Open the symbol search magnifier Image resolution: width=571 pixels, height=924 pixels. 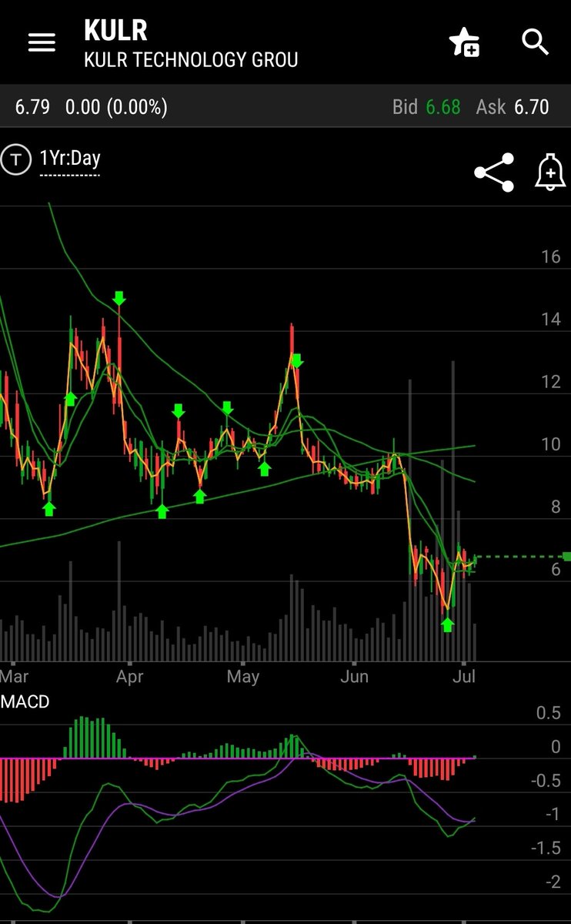[535, 42]
